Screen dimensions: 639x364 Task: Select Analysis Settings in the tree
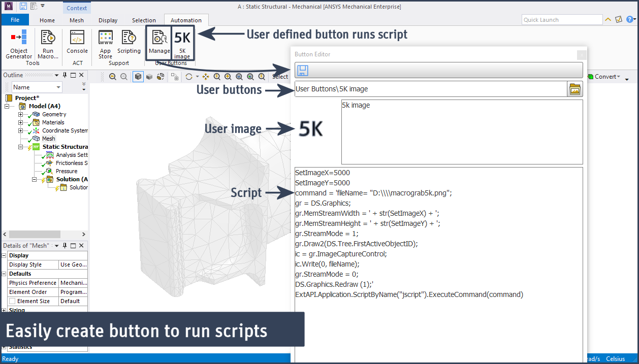(72, 155)
